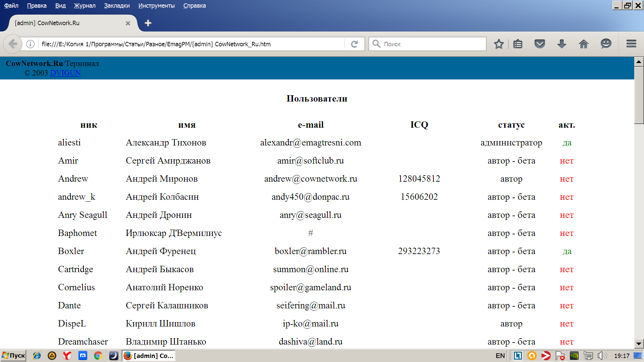Viewport: 644px width, 362px height.
Task: Open the Журнал menu
Action: pos(85,6)
